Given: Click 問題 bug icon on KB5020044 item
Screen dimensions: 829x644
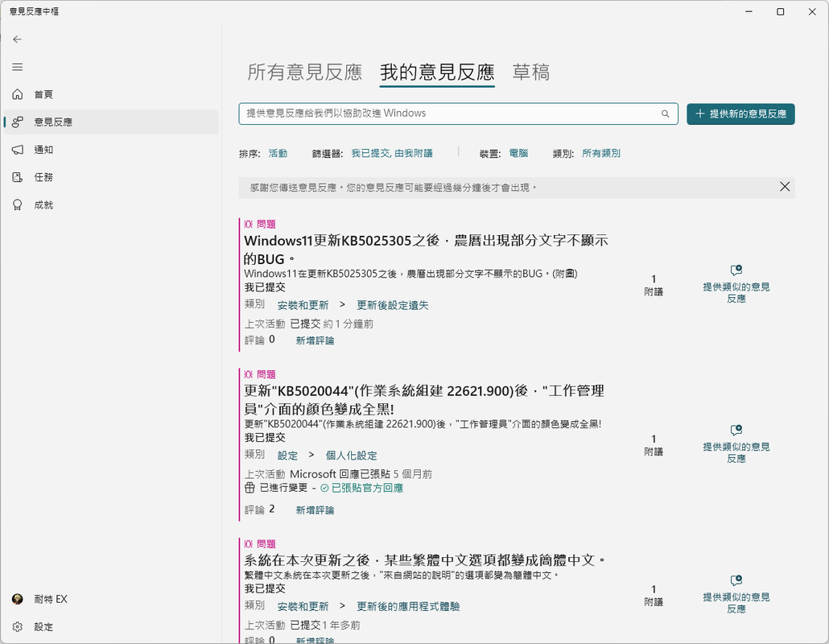Looking at the screenshot, I should [249, 374].
